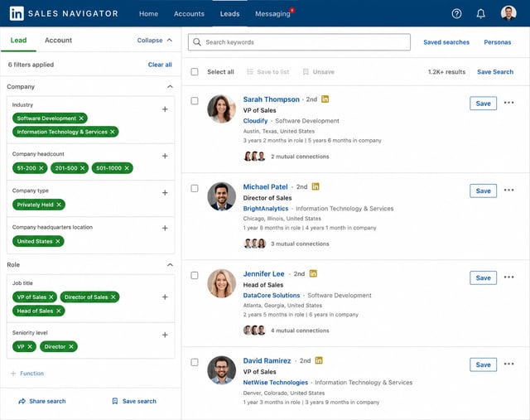Remove the Head of Sales title filter
Screen dimensions: 530x420
point(59,311)
